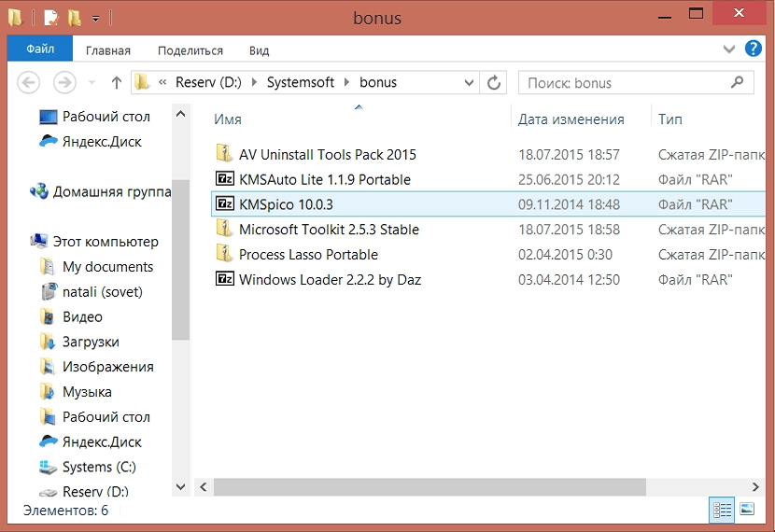Open the Файл ribbon tab
This screenshot has height=532, width=775.
pos(40,49)
